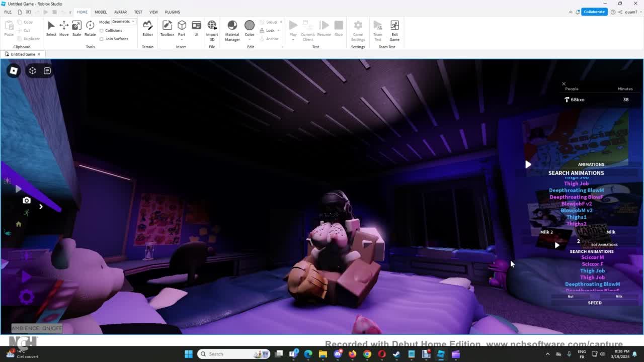Click the Exit Game icon
Screen dimensions: 644x362
[394, 28]
